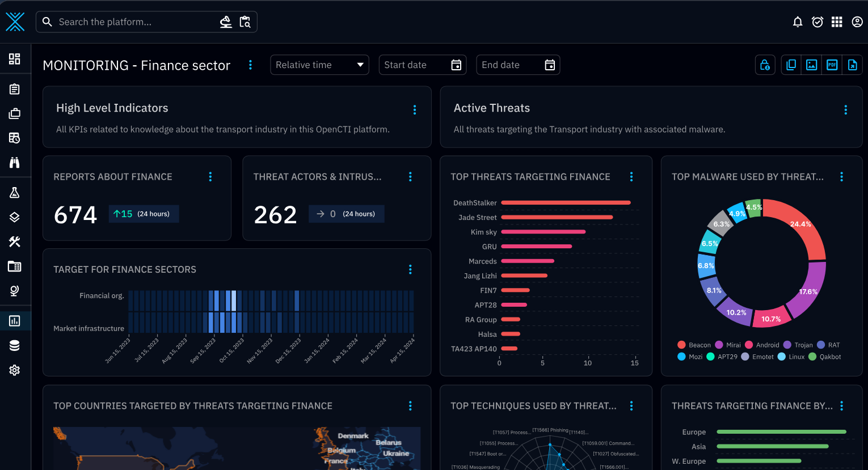The height and width of the screenshot is (470, 868).
Task: Click the Search the platform field
Action: click(x=136, y=22)
